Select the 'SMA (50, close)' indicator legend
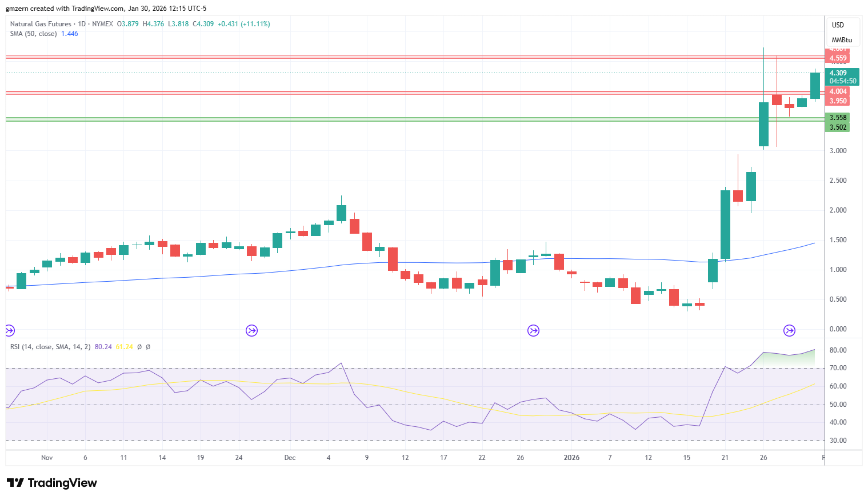Viewport: 868px width, 500px height. click(x=33, y=34)
